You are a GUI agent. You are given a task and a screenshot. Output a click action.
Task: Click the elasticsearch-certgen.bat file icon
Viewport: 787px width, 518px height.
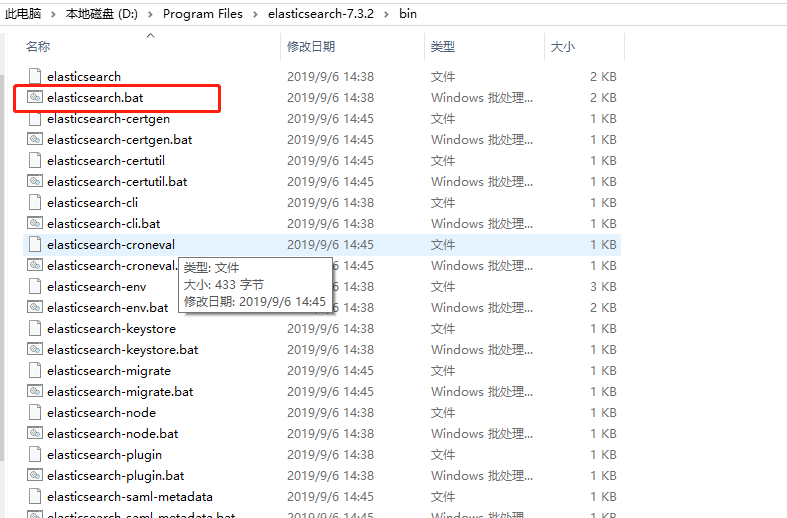coord(35,140)
